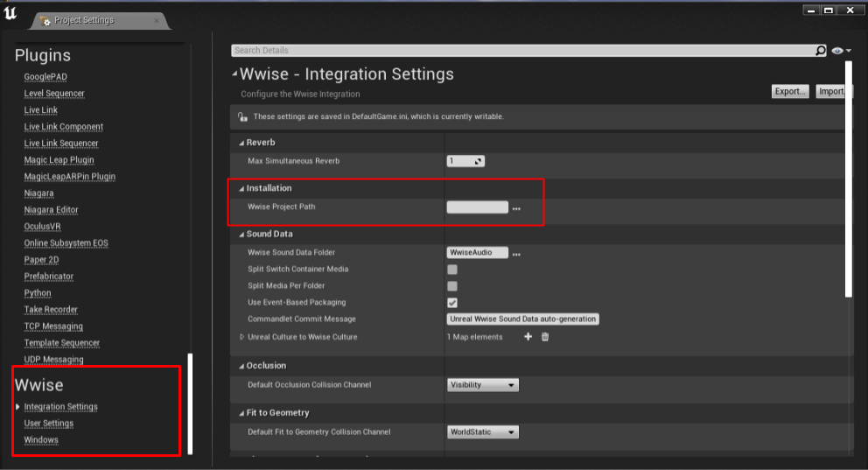Viewport: 868px width, 470px height.
Task: Click the left Plugins list scrollbar
Action: pos(191,403)
